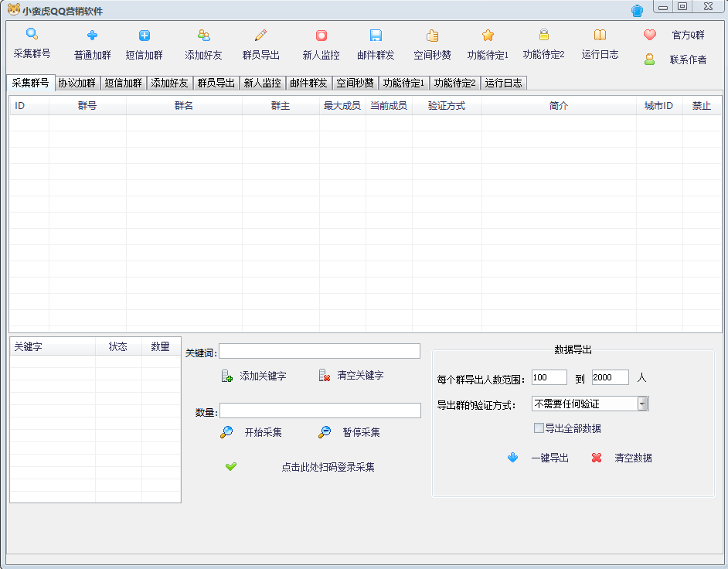Viewport: 728px width, 569px height.
Task: Select the 短信加群 toolbar icon
Action: [145, 36]
